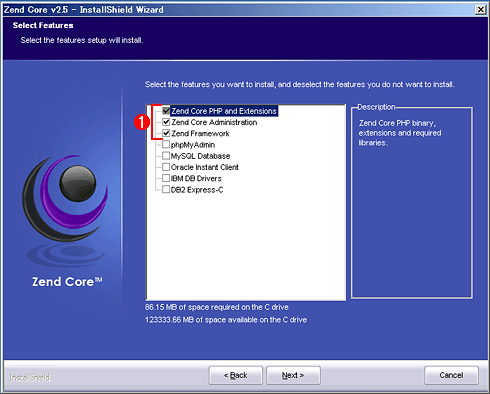Select Oracle Instant Client entry text
The image size is (490, 394).
click(x=205, y=167)
